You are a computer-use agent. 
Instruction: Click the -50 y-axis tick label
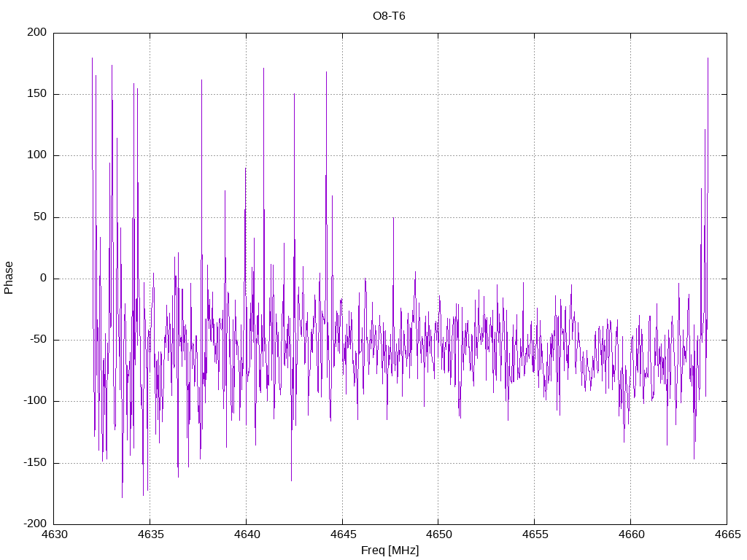[39, 340]
